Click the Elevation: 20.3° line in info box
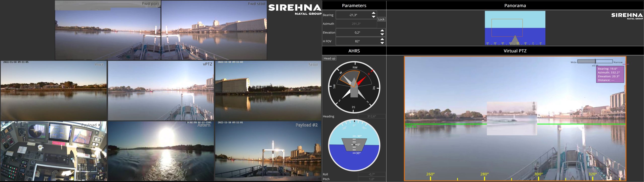 [x=609, y=76]
